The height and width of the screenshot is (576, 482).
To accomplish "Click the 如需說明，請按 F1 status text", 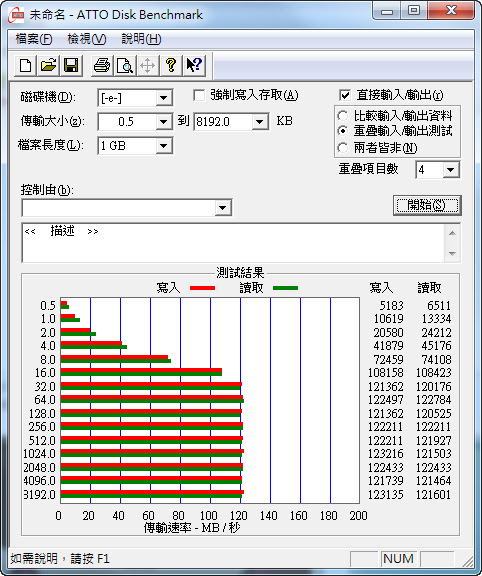I will (x=60, y=559).
